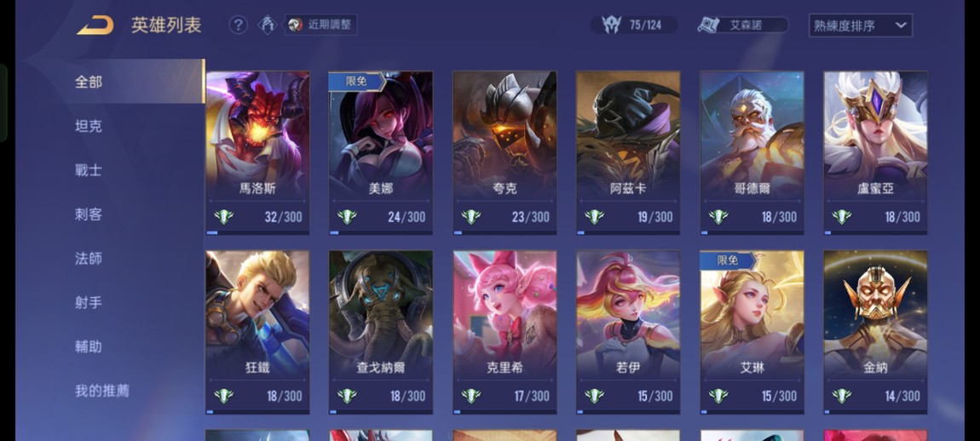The height and width of the screenshot is (441, 980).
Task: Open the 熟練度排序 sort dropdown
Action: (860, 26)
